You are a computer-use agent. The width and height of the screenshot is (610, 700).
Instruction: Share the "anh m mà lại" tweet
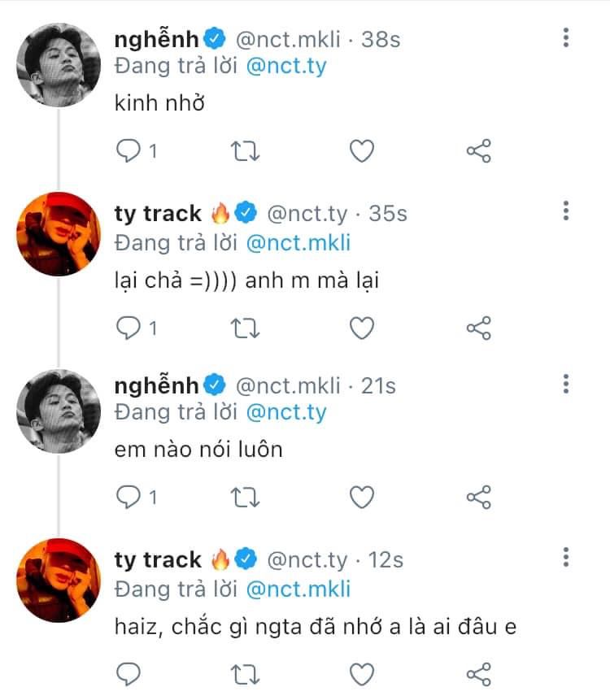pyautogui.click(x=478, y=328)
